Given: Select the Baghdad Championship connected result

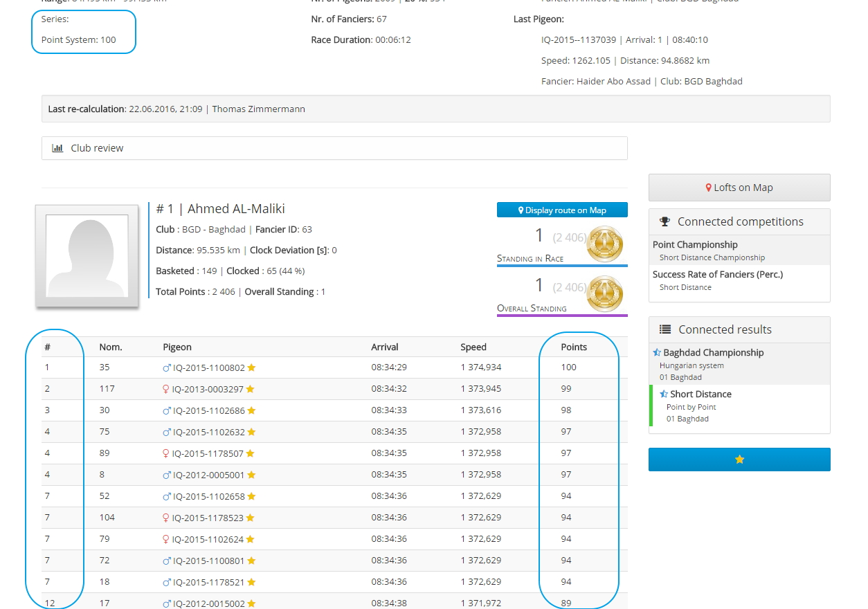Looking at the screenshot, I should 713,353.
